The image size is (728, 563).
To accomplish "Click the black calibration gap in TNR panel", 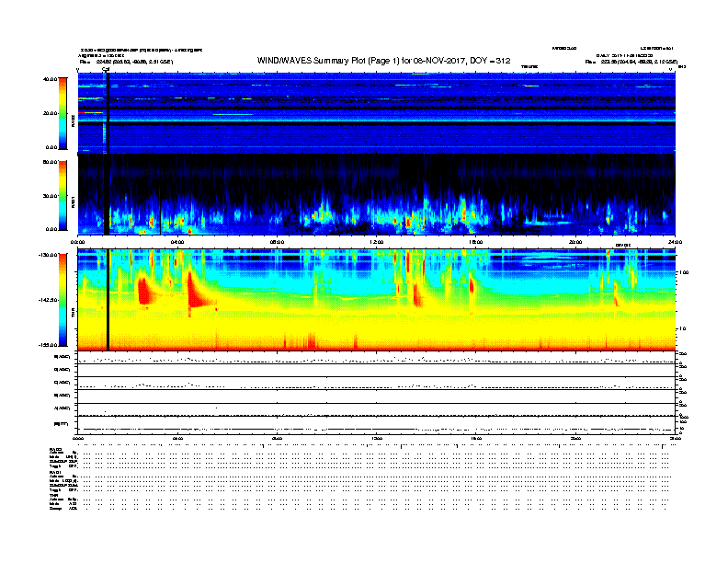I will [x=108, y=300].
